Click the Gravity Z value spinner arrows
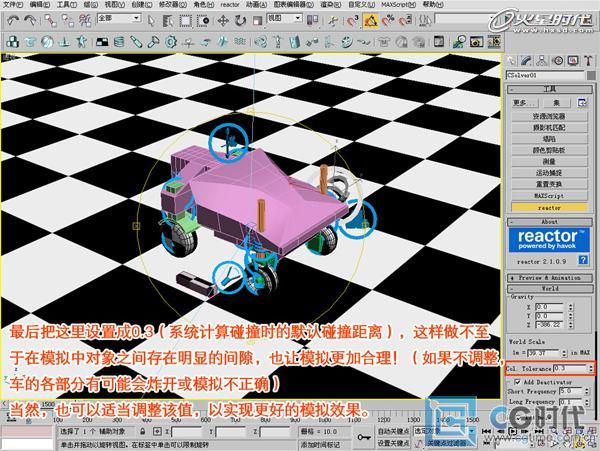Viewport: 600px width, 451px height. [x=571, y=325]
